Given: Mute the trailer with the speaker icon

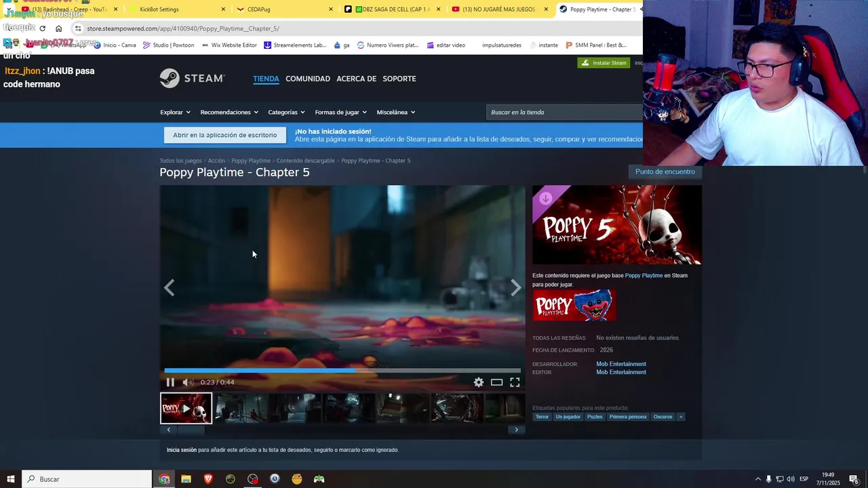Looking at the screenshot, I should 187,382.
